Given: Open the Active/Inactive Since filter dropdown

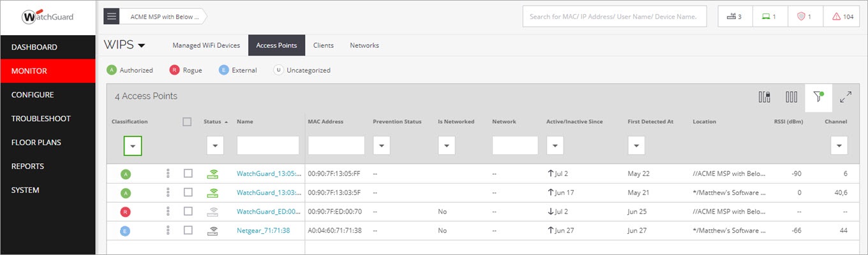Looking at the screenshot, I should (x=555, y=146).
